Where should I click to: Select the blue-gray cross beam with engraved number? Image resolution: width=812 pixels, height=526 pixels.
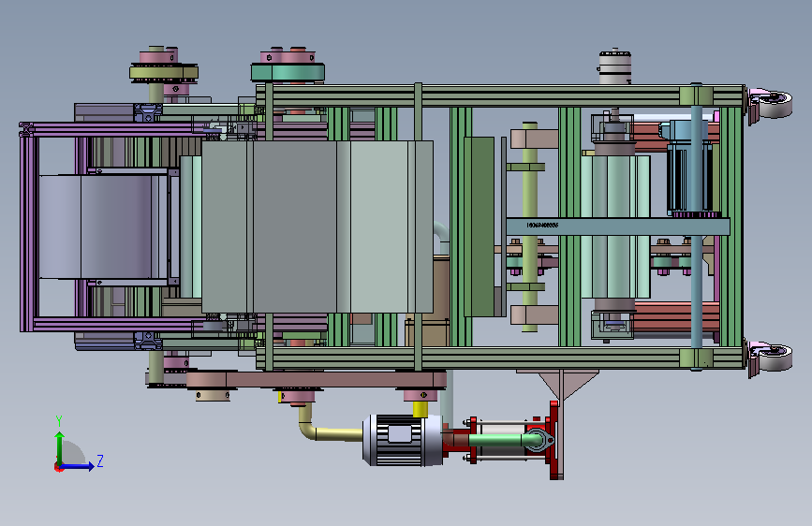click(618, 226)
